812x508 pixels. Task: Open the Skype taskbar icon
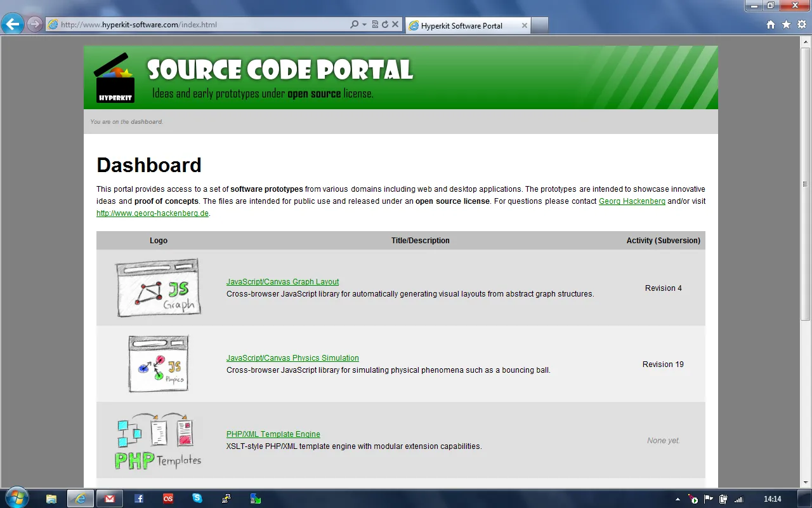[197, 498]
